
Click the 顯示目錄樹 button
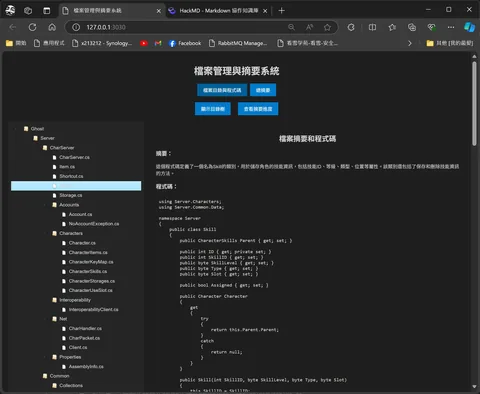click(213, 109)
